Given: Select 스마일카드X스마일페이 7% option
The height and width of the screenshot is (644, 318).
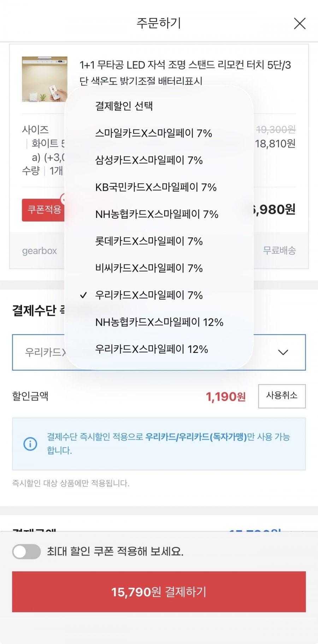Looking at the screenshot, I should (153, 133).
